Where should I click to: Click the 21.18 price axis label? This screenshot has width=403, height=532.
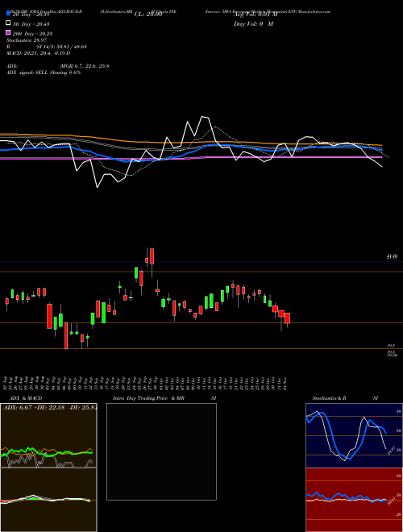[392, 257]
